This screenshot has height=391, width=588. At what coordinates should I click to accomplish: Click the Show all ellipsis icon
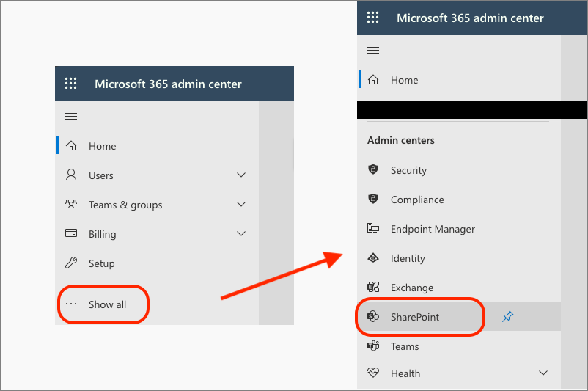tap(71, 304)
